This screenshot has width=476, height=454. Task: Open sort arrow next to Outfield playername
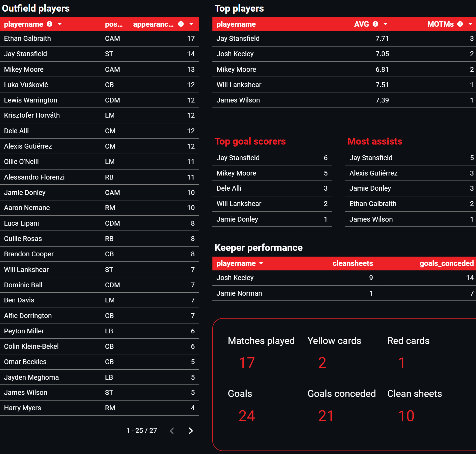60,24
